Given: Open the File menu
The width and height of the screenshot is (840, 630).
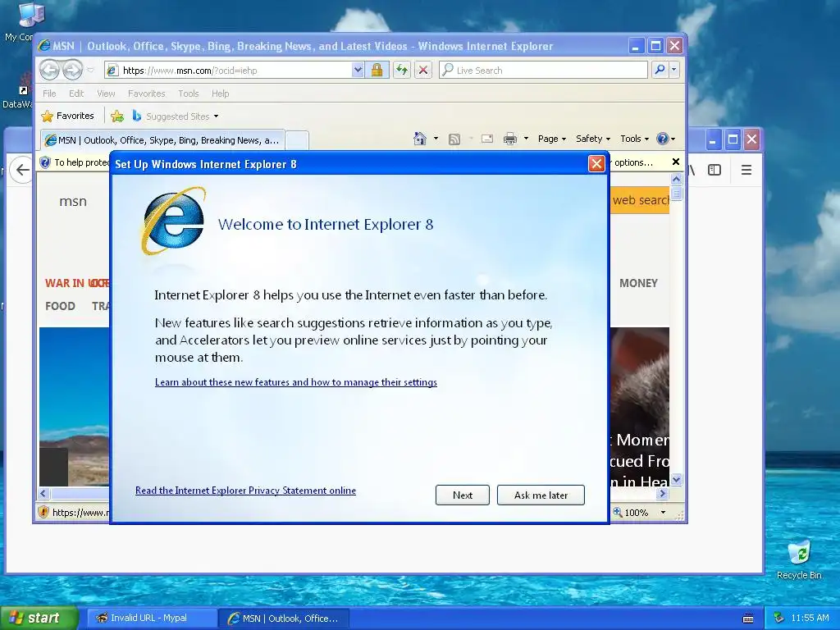Looking at the screenshot, I should pos(49,94).
